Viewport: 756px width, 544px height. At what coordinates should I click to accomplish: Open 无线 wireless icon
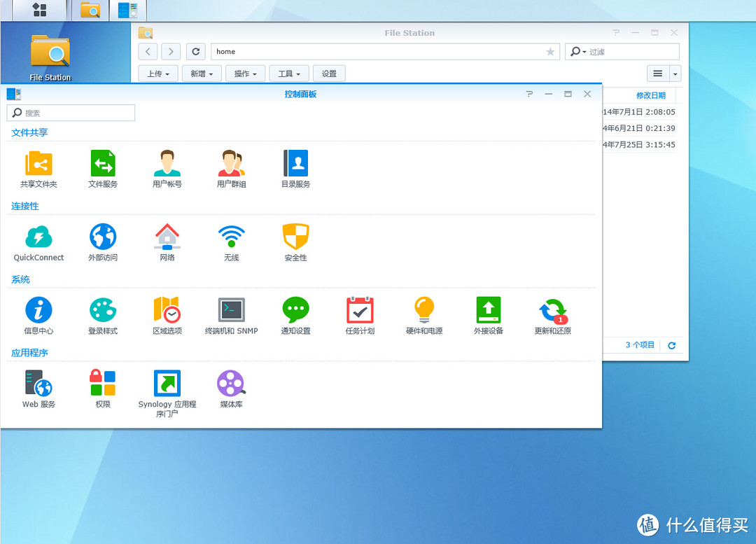[x=232, y=242]
